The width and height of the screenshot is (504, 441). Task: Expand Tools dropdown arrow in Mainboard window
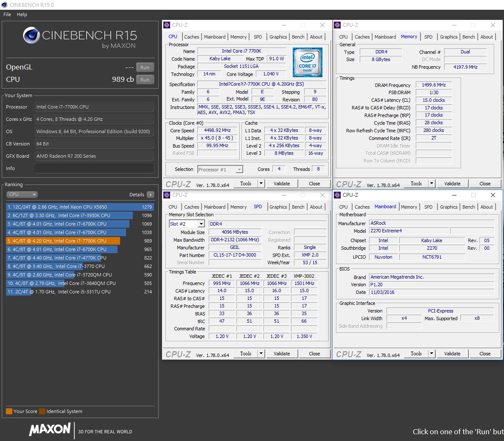pyautogui.click(x=432, y=354)
